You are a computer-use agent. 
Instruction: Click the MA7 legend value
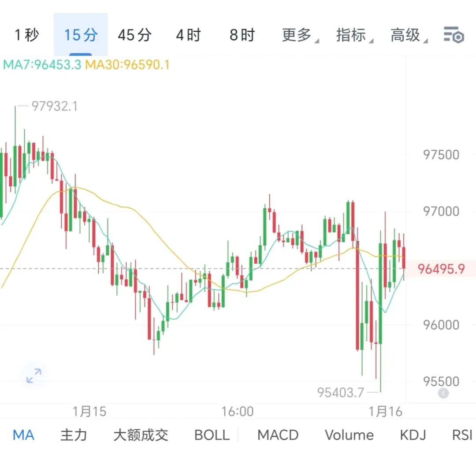click(x=42, y=65)
